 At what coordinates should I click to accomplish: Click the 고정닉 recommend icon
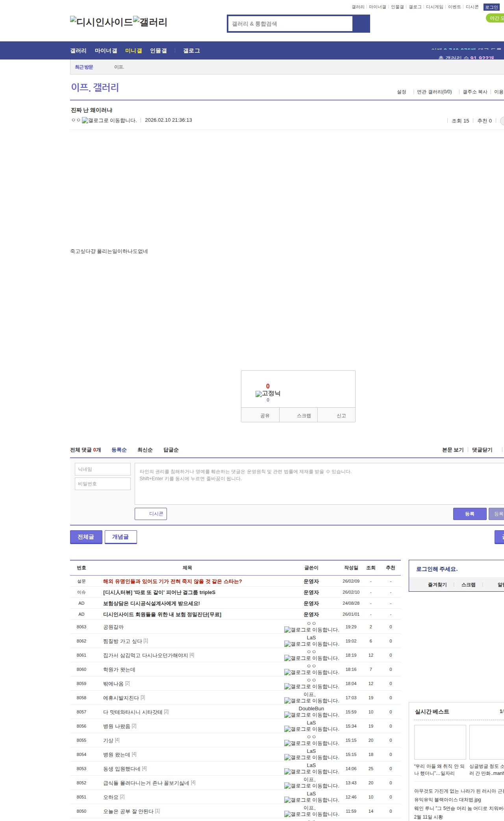(x=268, y=393)
